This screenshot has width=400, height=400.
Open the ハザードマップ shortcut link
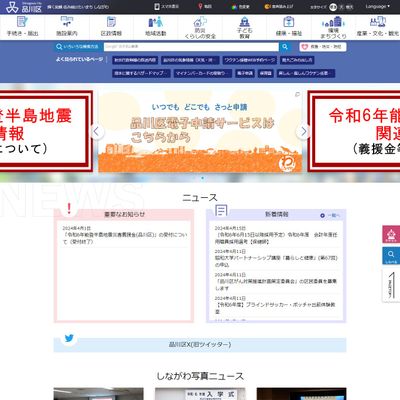(x=141, y=73)
